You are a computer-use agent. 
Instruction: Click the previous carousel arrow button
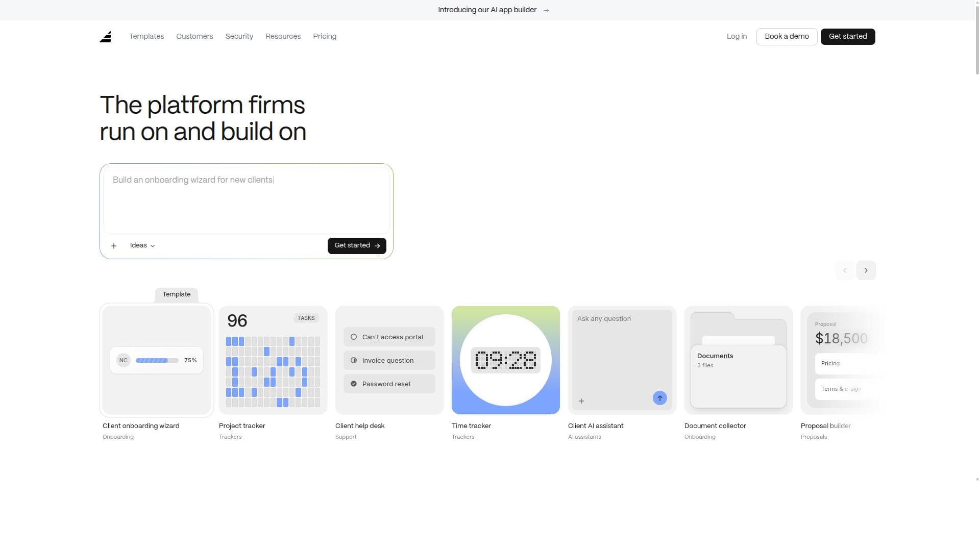tap(845, 270)
